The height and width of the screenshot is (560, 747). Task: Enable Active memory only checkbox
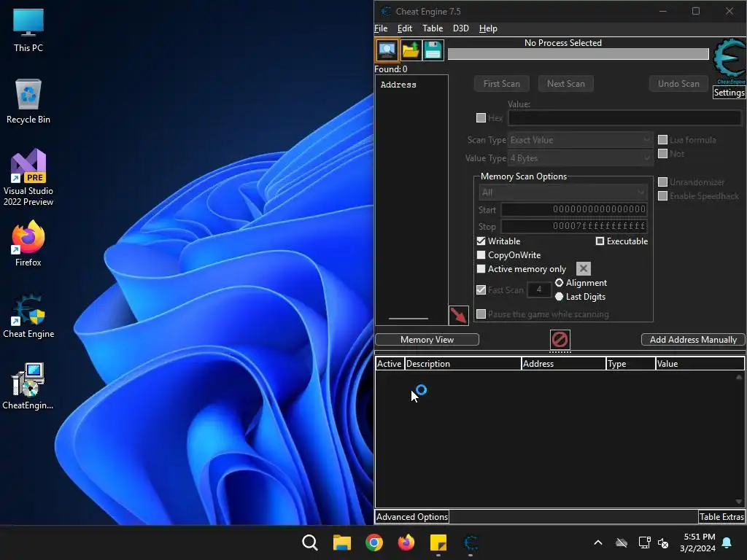tap(481, 268)
